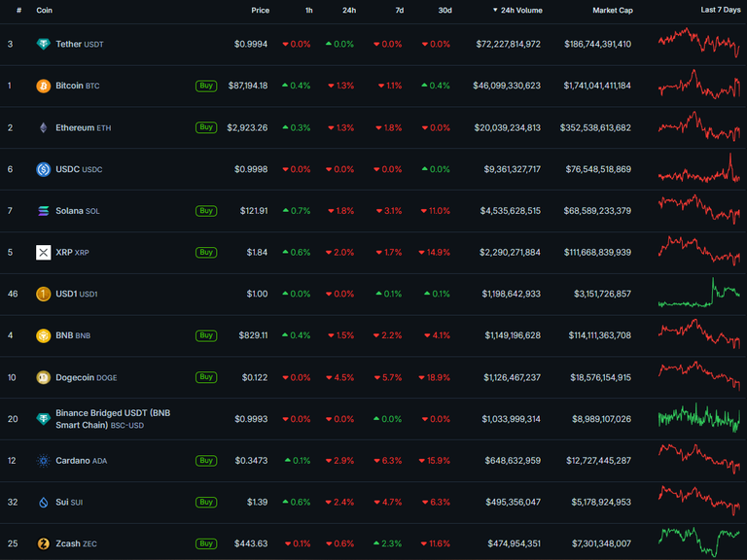Click XRP 30d change 14.9%
Image resolution: width=747 pixels, height=560 pixels.
(x=435, y=253)
